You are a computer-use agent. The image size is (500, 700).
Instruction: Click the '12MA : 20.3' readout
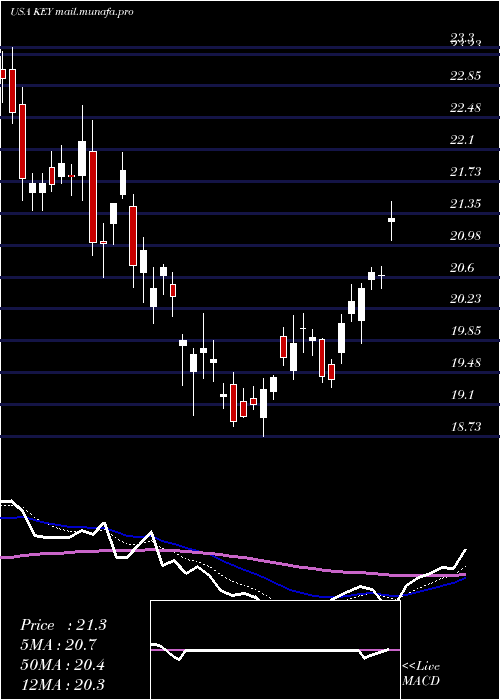pos(62,684)
